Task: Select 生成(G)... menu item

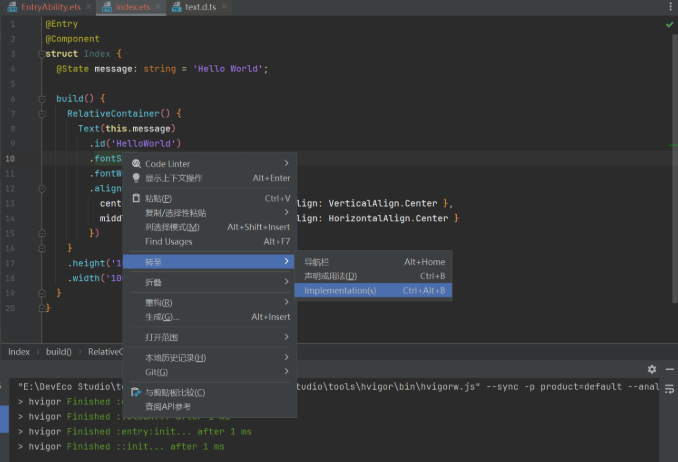Action: (210, 317)
